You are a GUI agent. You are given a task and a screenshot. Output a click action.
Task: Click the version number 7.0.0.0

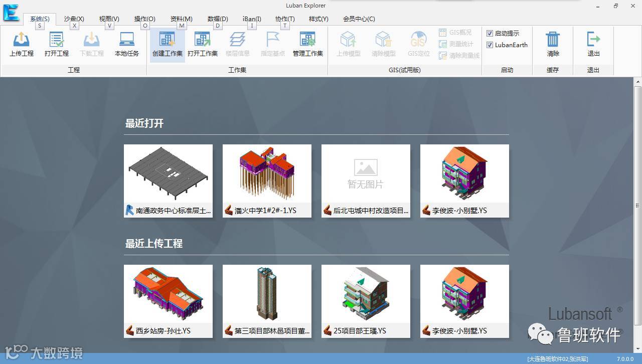point(625,359)
